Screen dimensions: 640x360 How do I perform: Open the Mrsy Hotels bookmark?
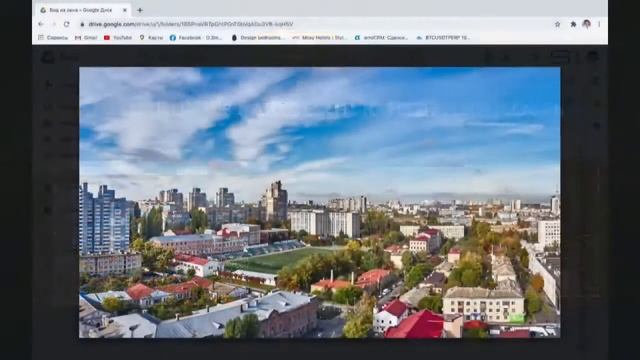(319, 38)
